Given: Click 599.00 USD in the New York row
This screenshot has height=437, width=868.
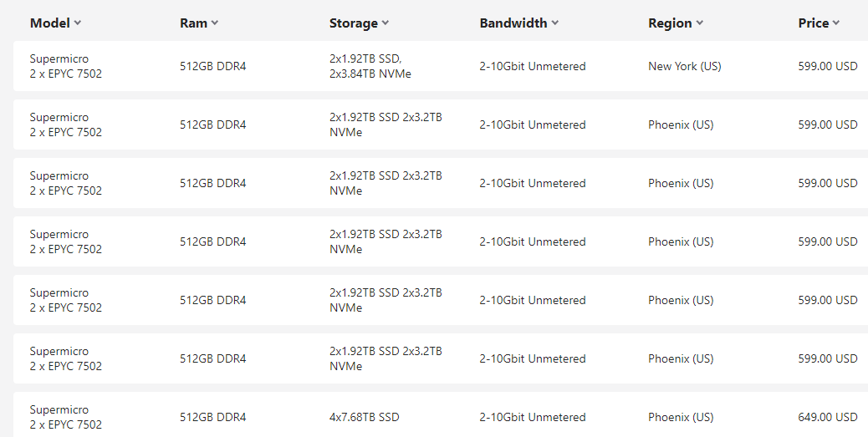Looking at the screenshot, I should (827, 66).
